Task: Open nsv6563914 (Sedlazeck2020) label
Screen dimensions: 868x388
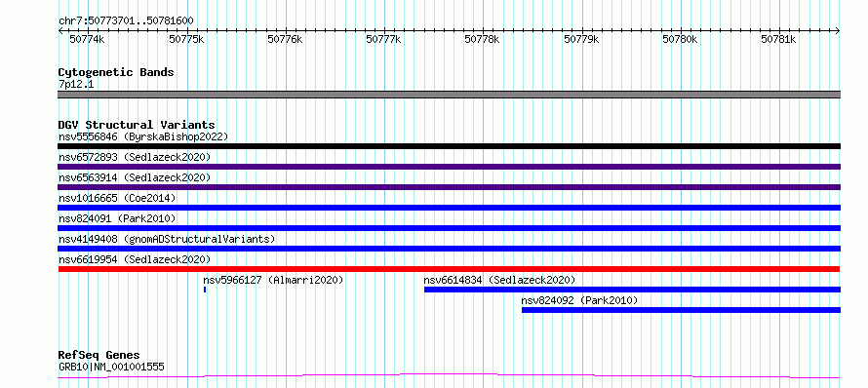Action: point(135,177)
